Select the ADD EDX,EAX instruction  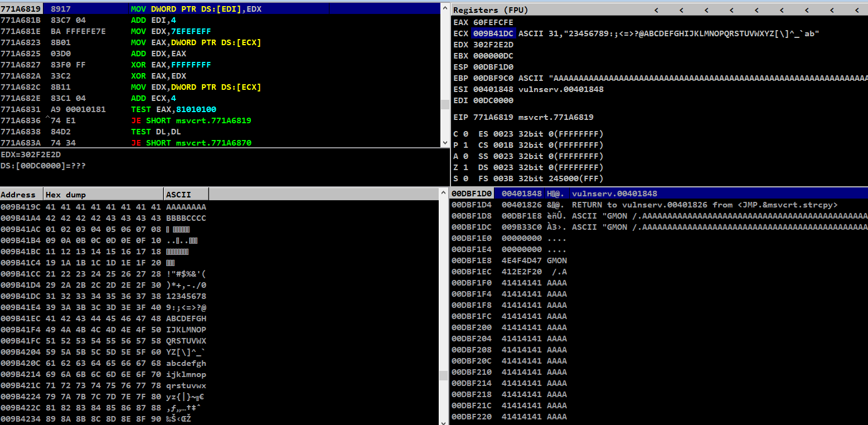click(x=158, y=54)
